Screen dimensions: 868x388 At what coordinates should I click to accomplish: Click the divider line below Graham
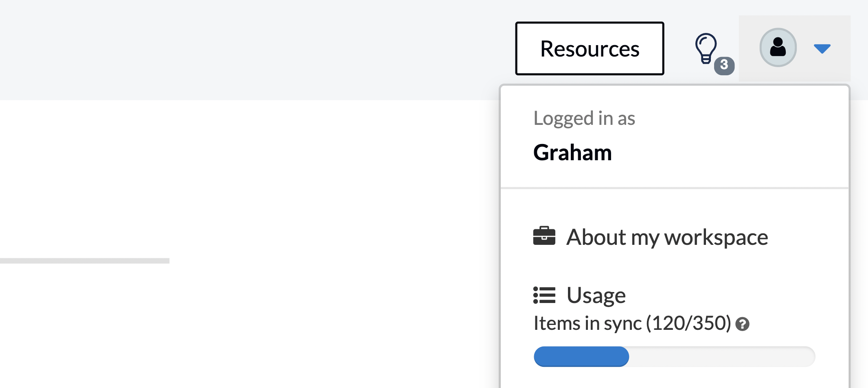pyautogui.click(x=674, y=188)
